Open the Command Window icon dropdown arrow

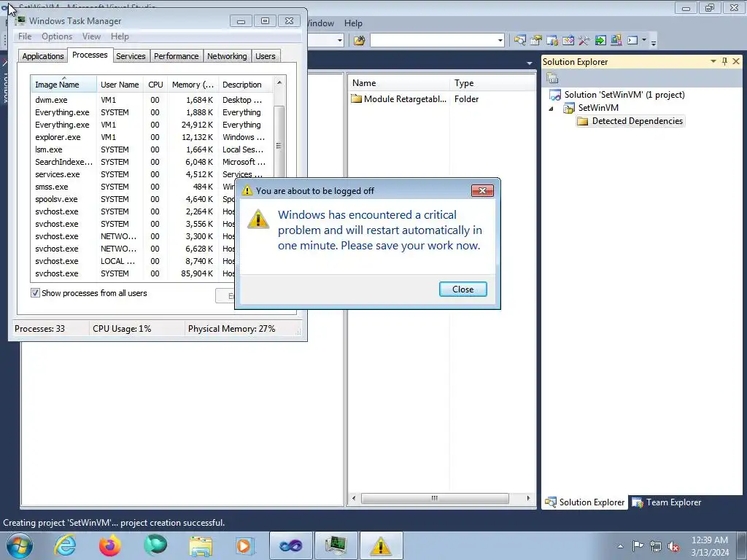644,40
